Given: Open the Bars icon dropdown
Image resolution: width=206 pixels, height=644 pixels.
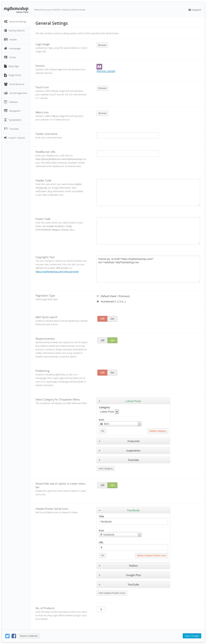Looking at the screenshot, I should click(x=120, y=424).
